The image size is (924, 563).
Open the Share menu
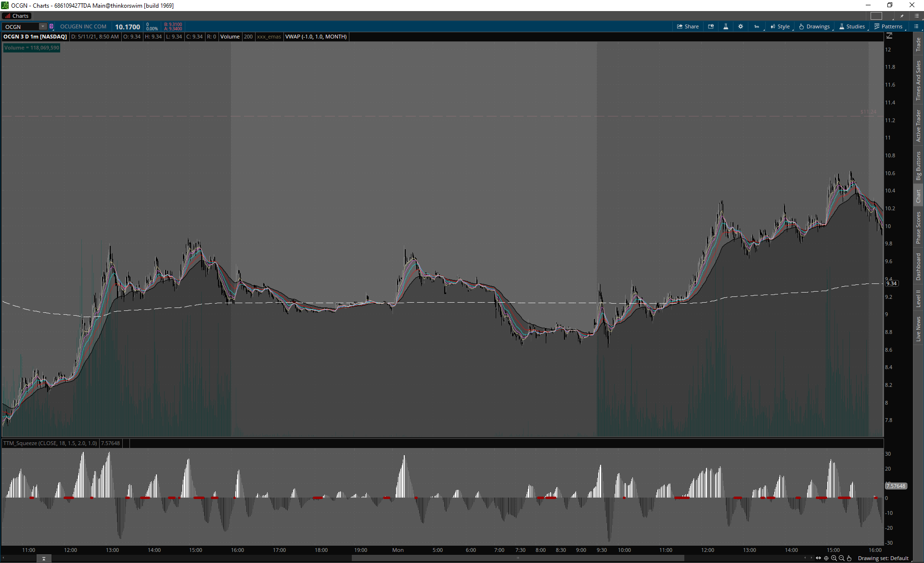tap(688, 26)
